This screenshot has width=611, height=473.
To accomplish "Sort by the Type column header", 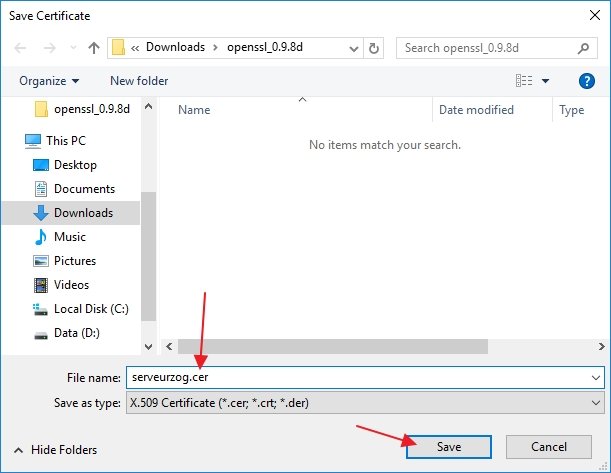I will coord(572,110).
